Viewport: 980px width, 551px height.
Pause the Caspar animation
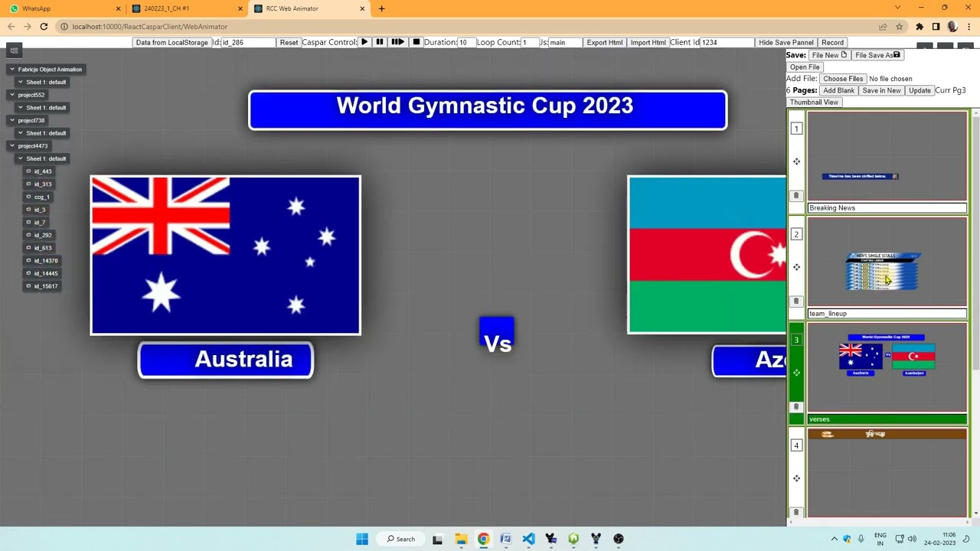coord(379,42)
